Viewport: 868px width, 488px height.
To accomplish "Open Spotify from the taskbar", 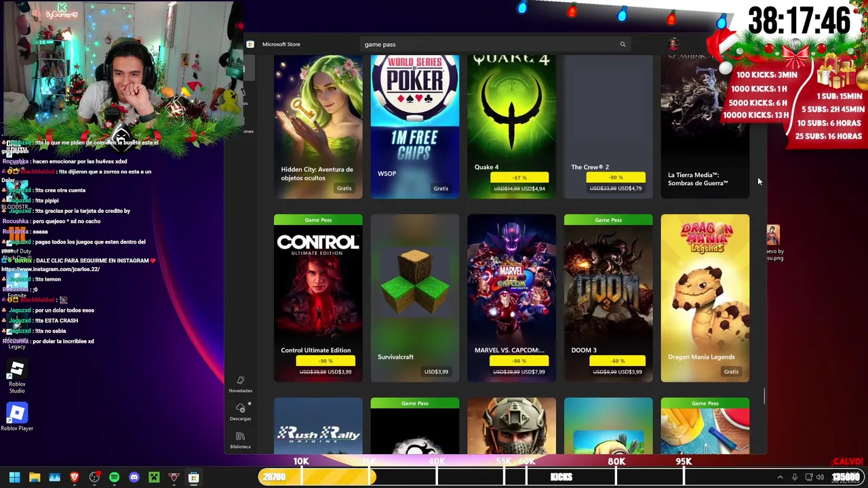I will coord(114,477).
